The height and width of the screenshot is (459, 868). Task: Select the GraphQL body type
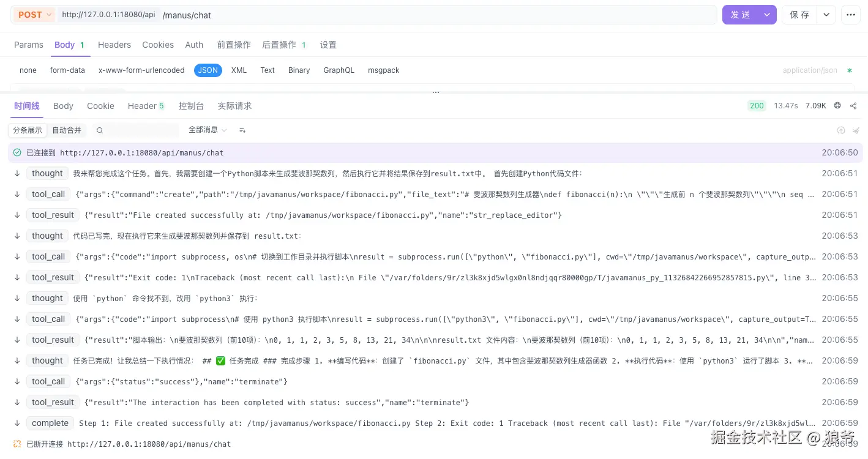[x=339, y=70]
